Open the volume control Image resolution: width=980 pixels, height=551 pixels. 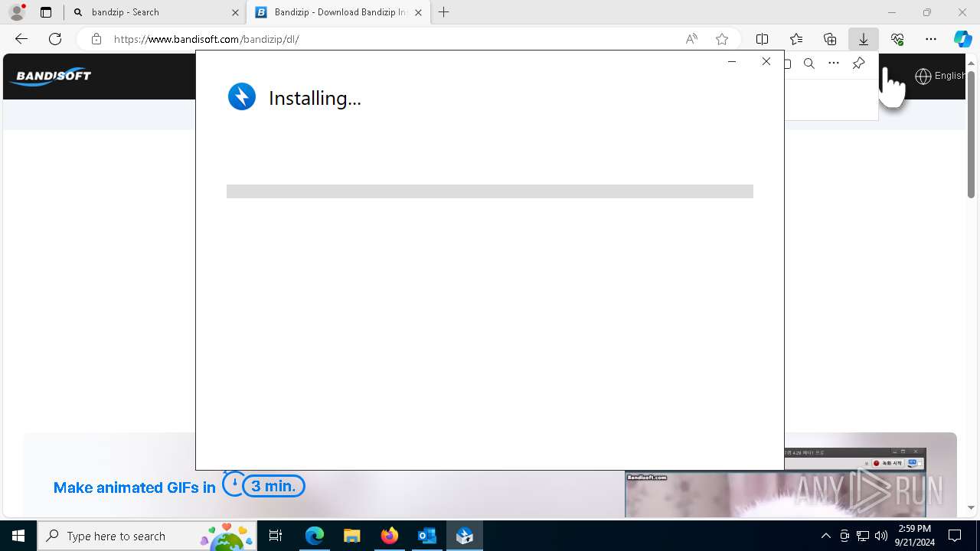tap(880, 536)
